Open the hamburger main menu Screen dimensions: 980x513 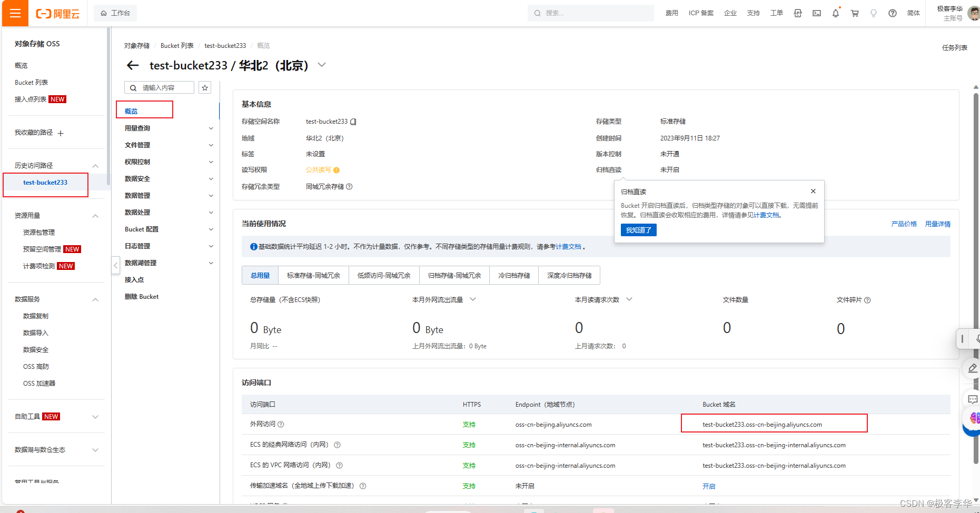(15, 13)
